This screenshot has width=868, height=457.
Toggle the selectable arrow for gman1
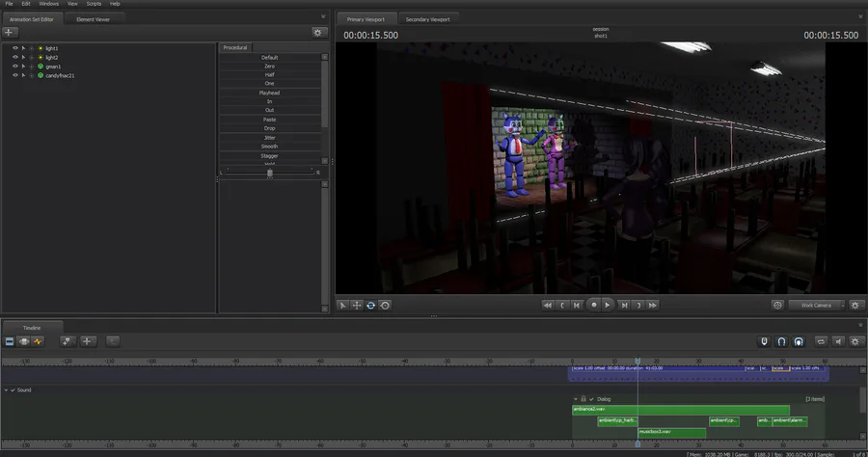coord(23,66)
